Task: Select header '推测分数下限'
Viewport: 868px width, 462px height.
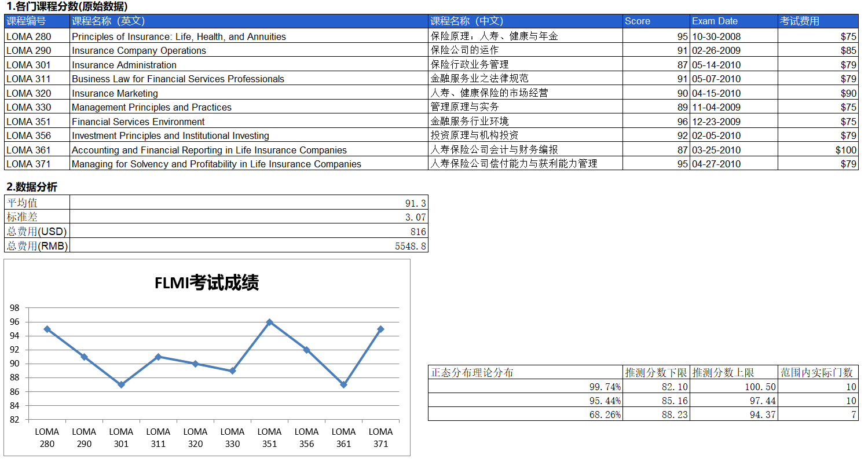Action: (x=657, y=372)
